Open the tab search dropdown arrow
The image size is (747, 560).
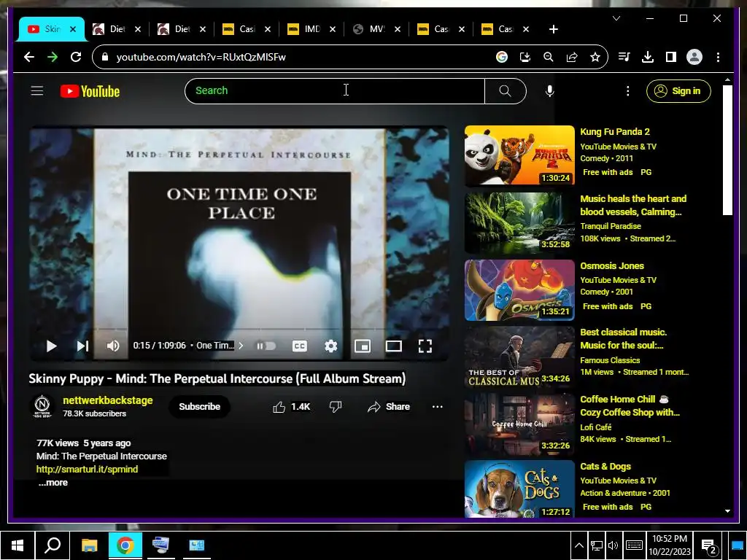click(x=616, y=18)
